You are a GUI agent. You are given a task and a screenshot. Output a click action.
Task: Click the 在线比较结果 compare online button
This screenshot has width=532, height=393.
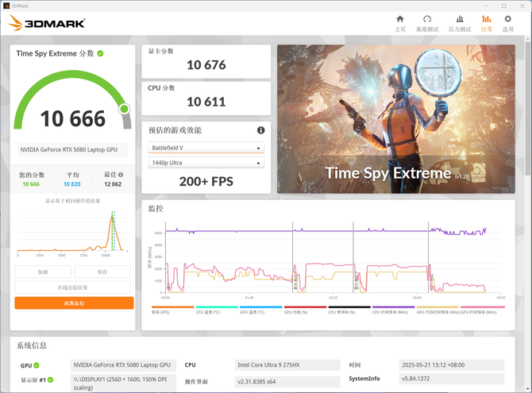coord(72,287)
